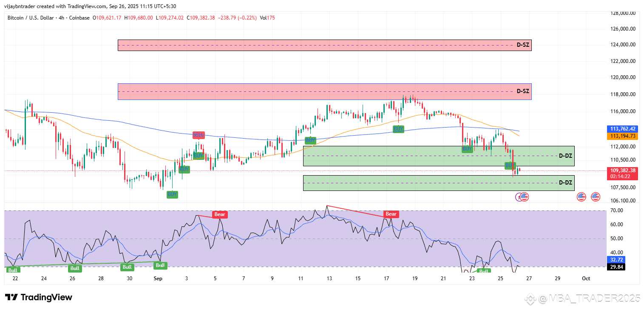The image size is (644, 310).
Task: Select the leftmost Bull label on RSI
Action: pyautogui.click(x=13, y=270)
